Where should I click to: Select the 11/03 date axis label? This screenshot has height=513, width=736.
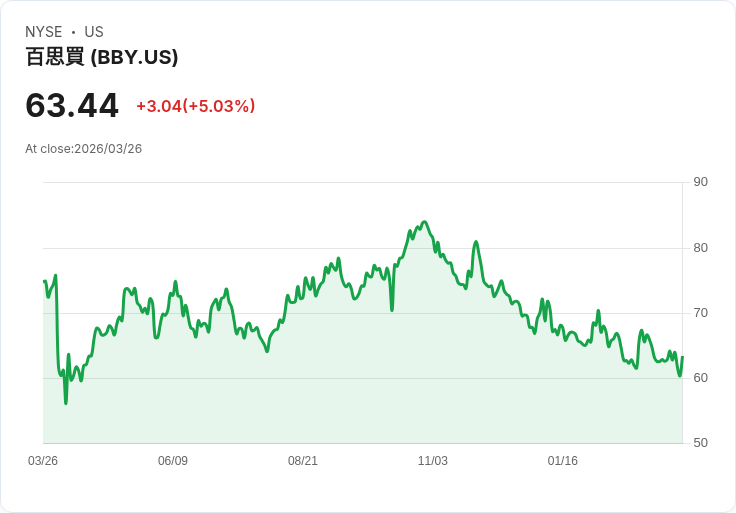(x=433, y=461)
